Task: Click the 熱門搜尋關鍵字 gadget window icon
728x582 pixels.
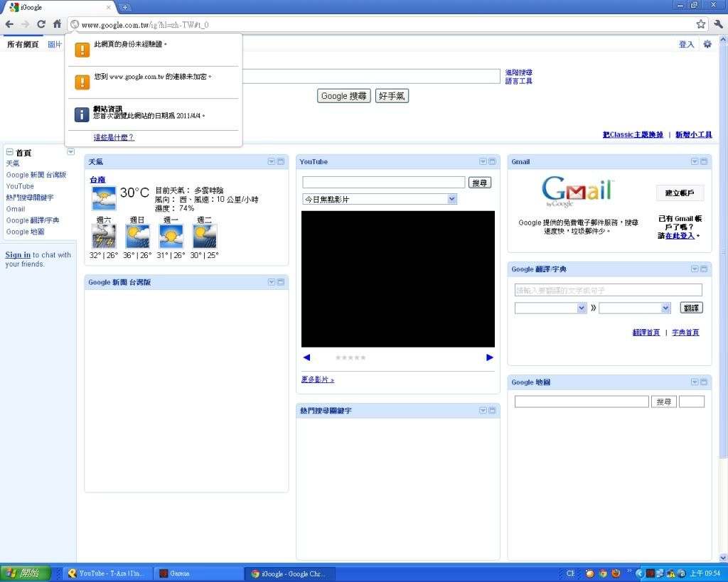Action: tap(492, 410)
